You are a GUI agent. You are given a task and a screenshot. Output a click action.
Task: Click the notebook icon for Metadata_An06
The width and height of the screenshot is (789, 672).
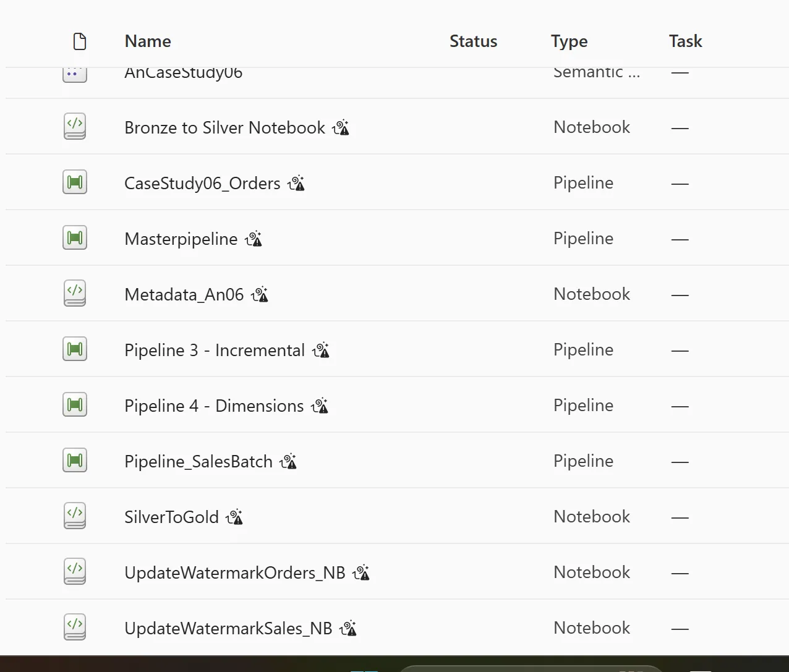(x=75, y=294)
